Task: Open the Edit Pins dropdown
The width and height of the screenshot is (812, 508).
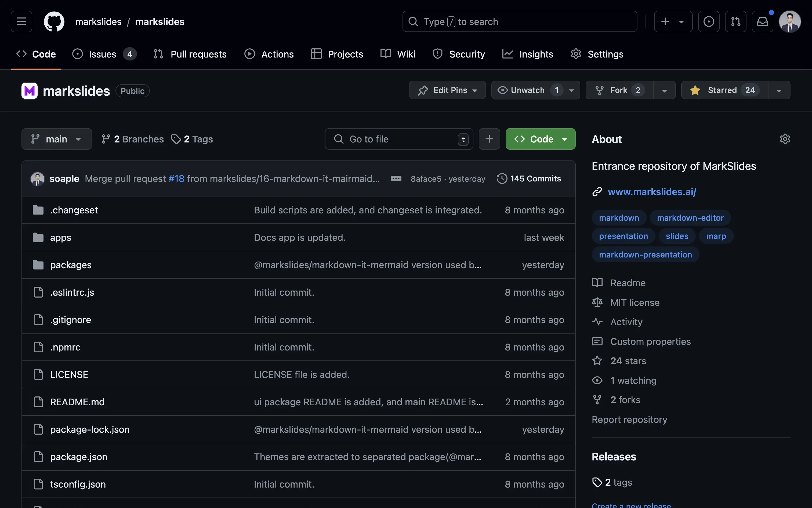Action: pyautogui.click(x=447, y=90)
